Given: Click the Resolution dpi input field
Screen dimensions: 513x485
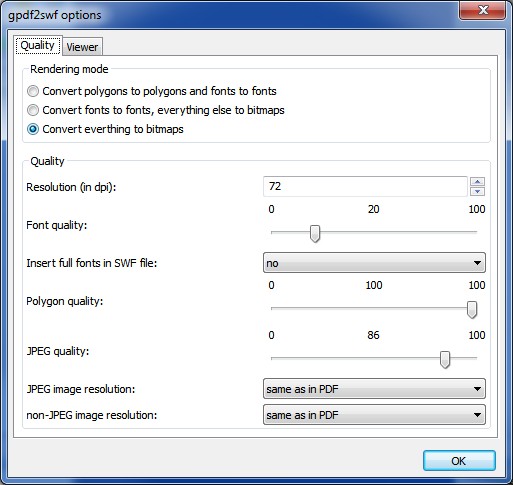Looking at the screenshot, I should click(x=365, y=186).
